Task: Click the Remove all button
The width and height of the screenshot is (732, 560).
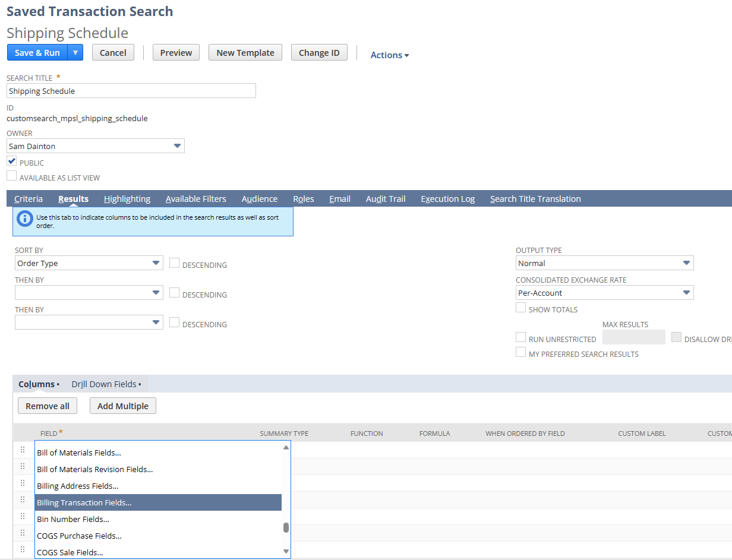Action: point(47,406)
